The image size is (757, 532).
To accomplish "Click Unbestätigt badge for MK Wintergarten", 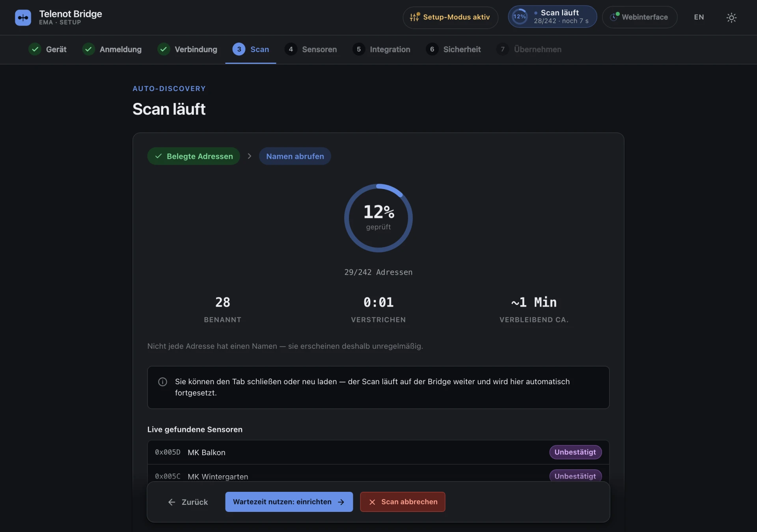I will pyautogui.click(x=576, y=476).
